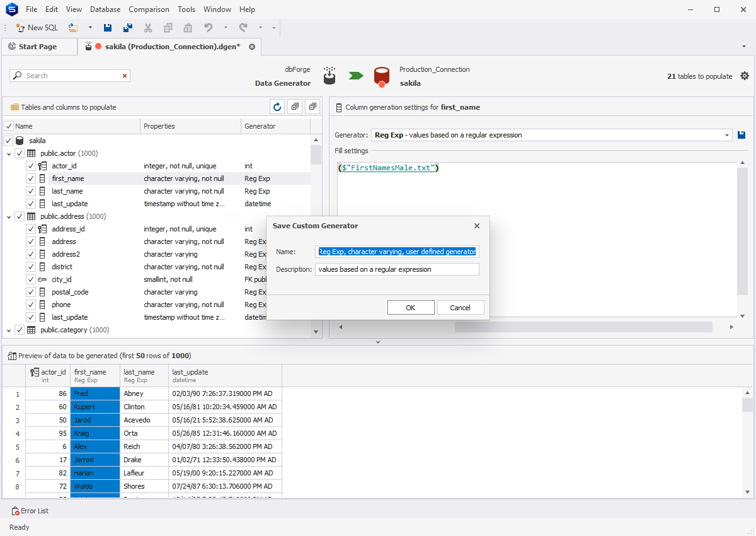This screenshot has width=756, height=536.
Task: Click the Paste clipboard icon
Action: (188, 28)
